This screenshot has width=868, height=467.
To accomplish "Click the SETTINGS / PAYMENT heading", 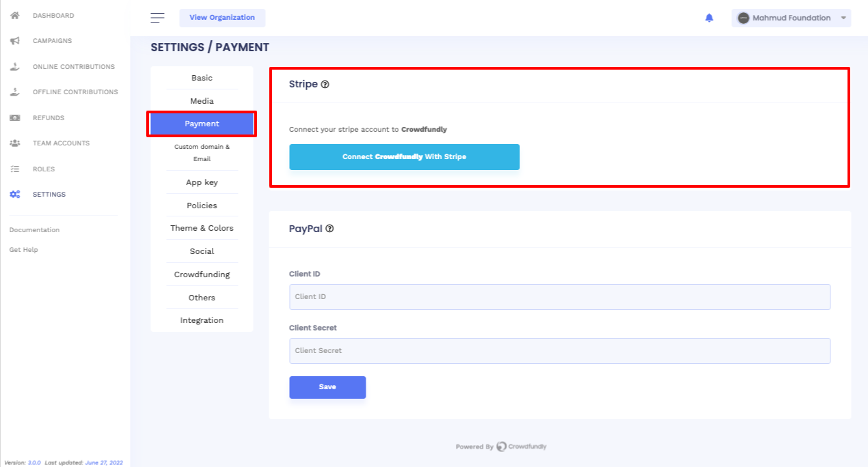I will [210, 48].
